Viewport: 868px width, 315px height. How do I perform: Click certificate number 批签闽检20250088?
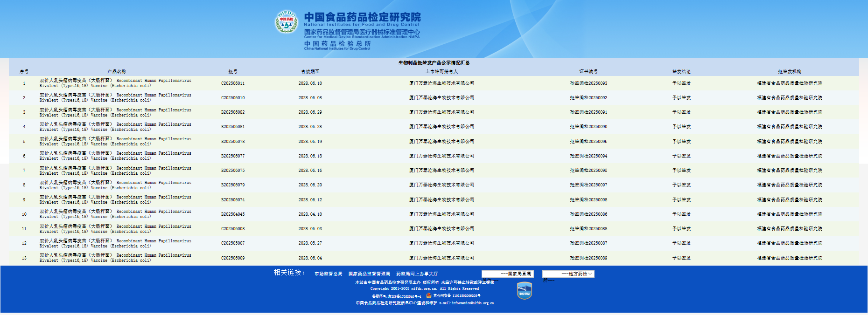(588, 229)
